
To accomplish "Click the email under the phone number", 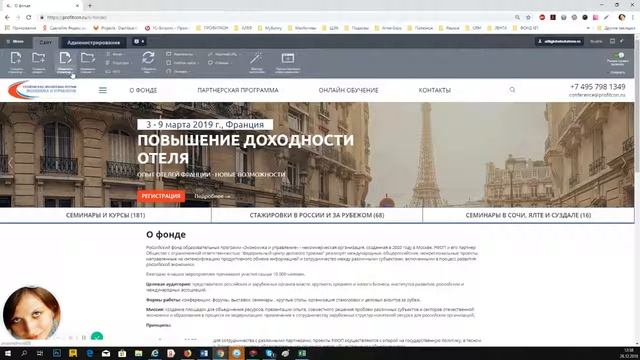I will tap(597, 95).
